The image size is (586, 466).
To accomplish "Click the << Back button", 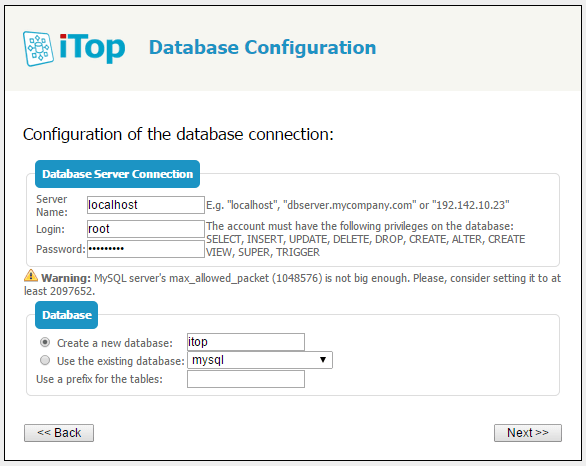I will 59,433.
